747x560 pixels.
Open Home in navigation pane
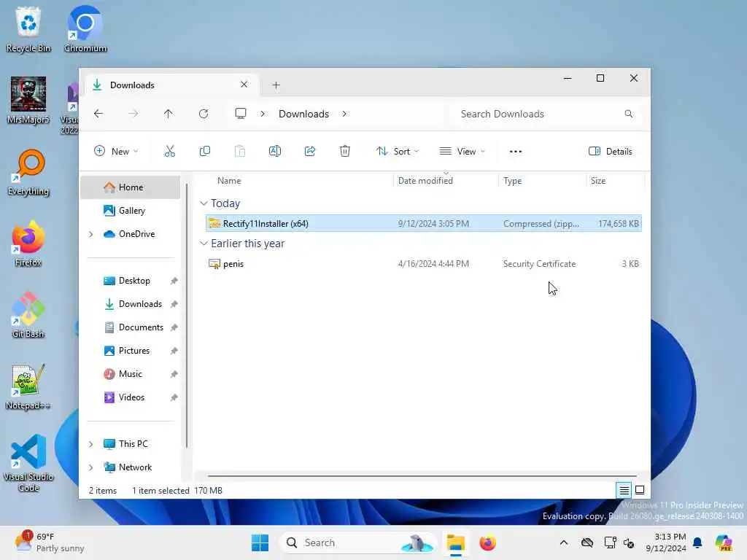[130, 187]
